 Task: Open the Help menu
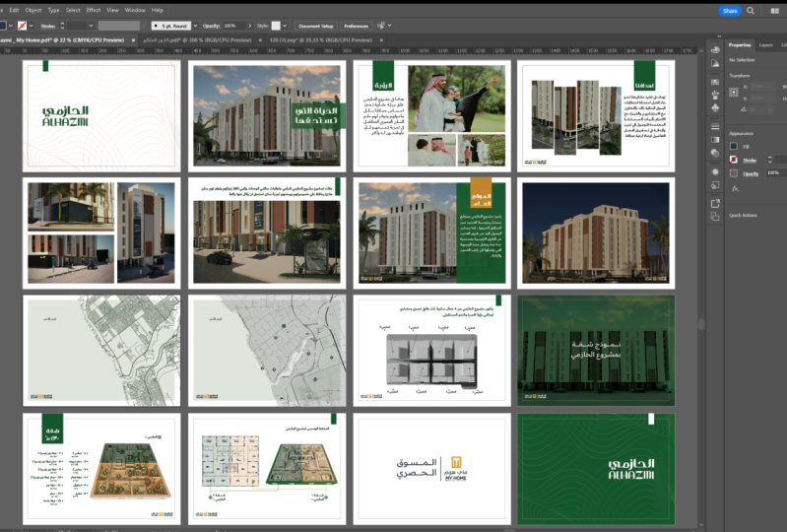coord(157,10)
